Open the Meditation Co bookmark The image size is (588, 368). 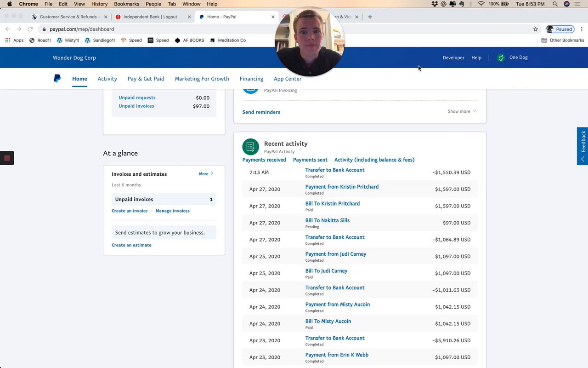tap(227, 40)
